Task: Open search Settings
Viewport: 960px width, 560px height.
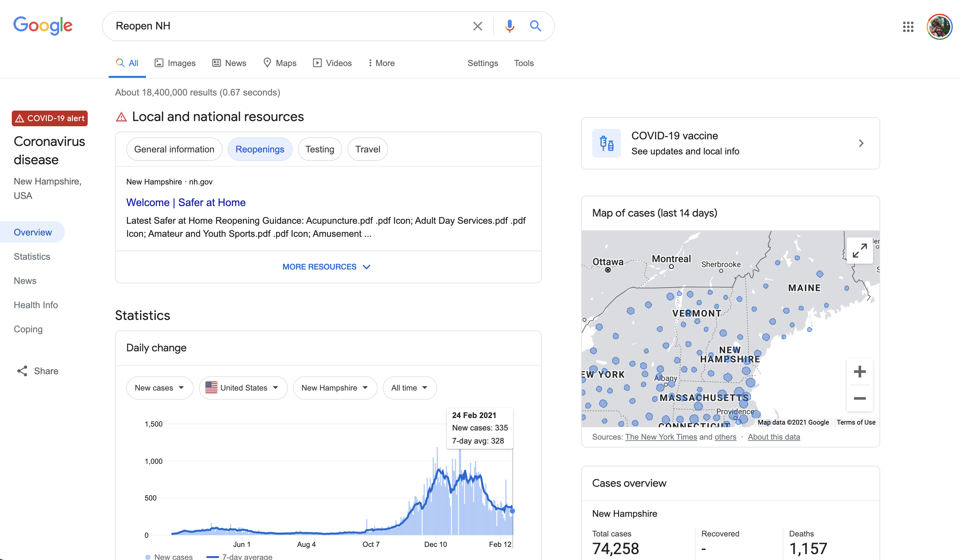Action: click(x=482, y=63)
